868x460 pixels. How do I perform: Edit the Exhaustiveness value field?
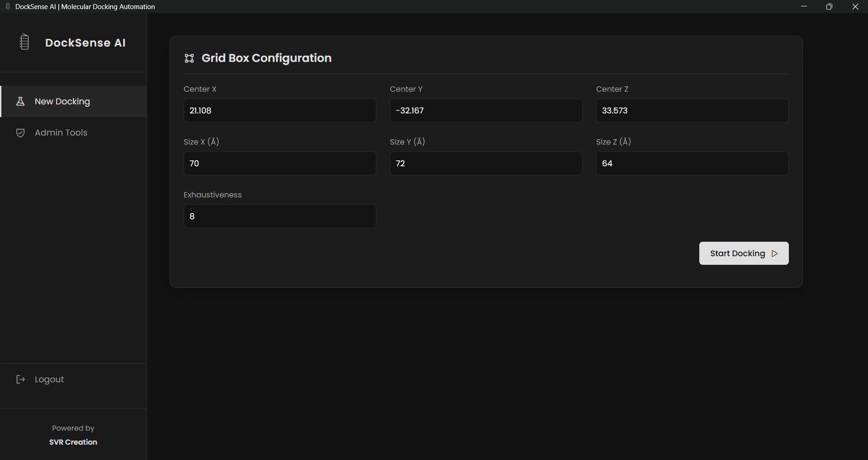pyautogui.click(x=280, y=216)
